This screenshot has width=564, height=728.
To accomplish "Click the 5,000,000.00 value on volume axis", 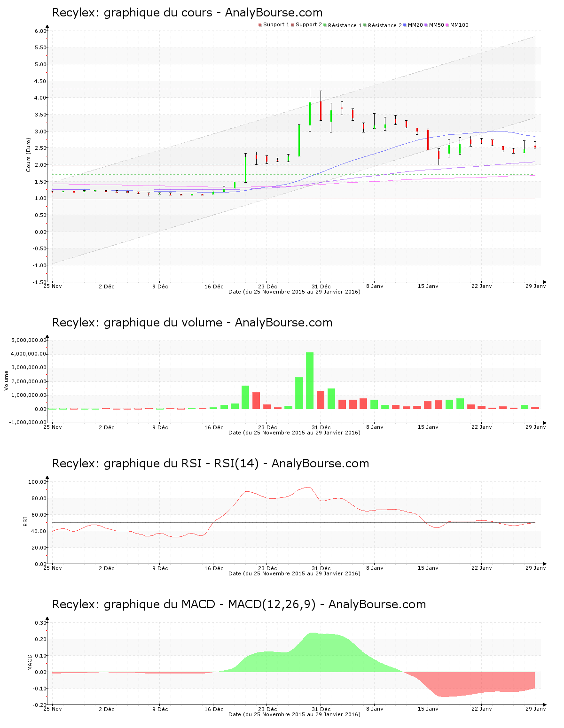I will 29,340.
